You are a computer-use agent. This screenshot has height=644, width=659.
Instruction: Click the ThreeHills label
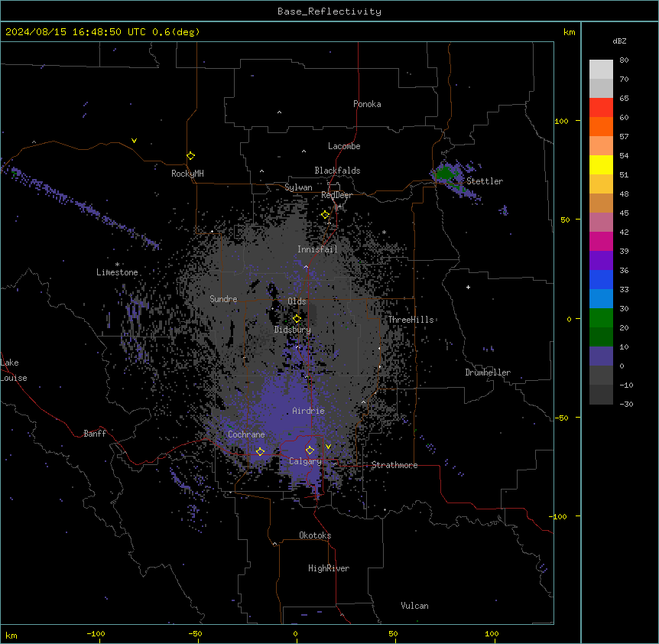[x=411, y=320]
